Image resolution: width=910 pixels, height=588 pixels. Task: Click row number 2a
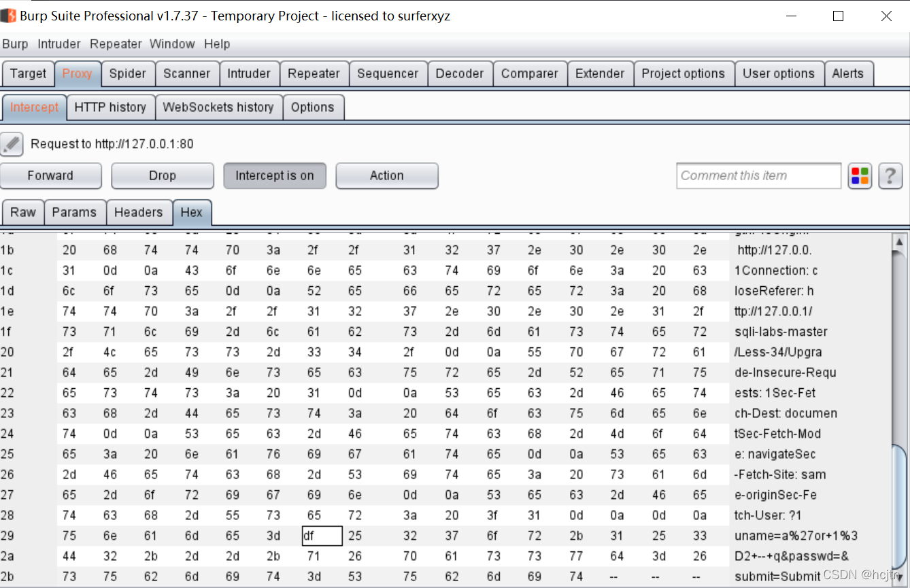[x=7, y=556]
